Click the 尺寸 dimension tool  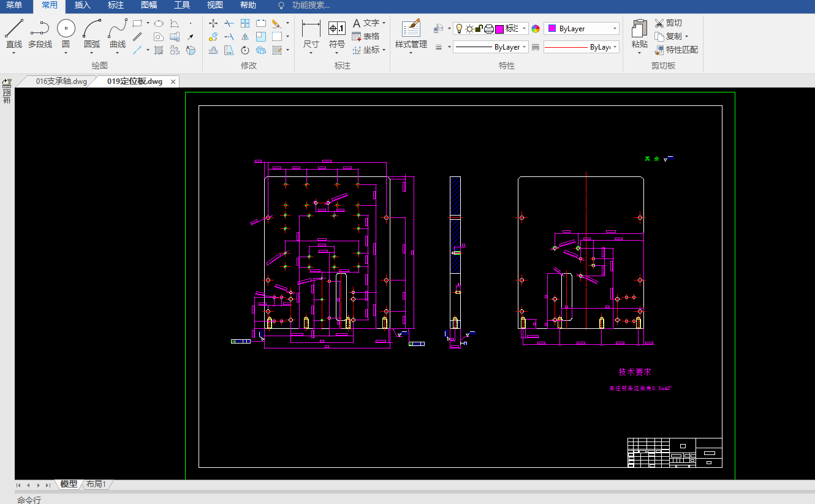click(x=311, y=34)
